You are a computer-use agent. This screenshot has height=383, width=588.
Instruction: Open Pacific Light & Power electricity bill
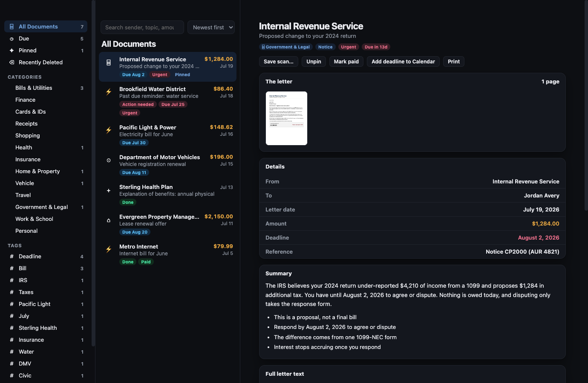click(167, 135)
